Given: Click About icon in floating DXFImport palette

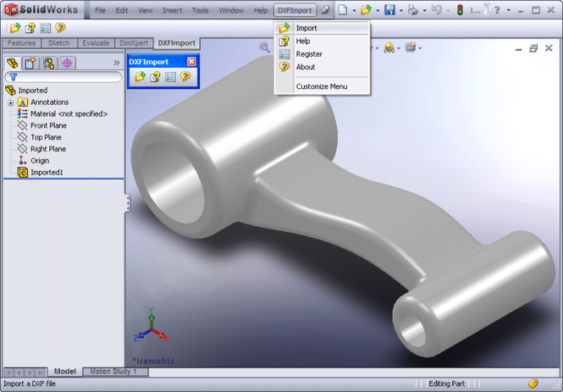Looking at the screenshot, I should coord(185,76).
